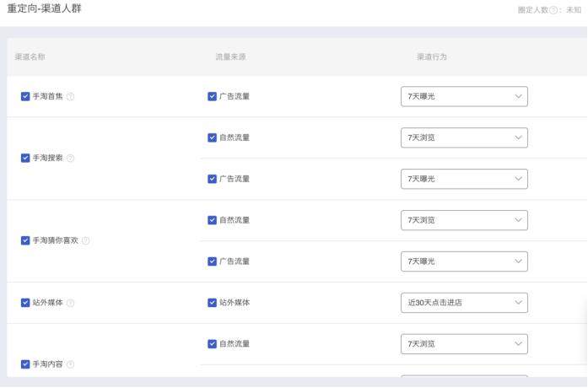Uncheck the 手淘内容 channel checkbox

pyautogui.click(x=25, y=364)
